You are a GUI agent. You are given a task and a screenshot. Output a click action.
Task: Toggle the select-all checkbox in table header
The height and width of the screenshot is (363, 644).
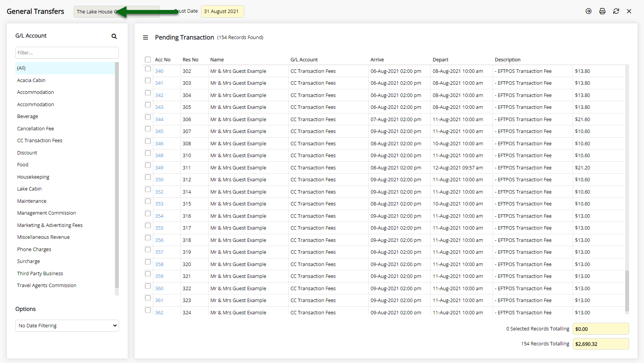tap(148, 59)
